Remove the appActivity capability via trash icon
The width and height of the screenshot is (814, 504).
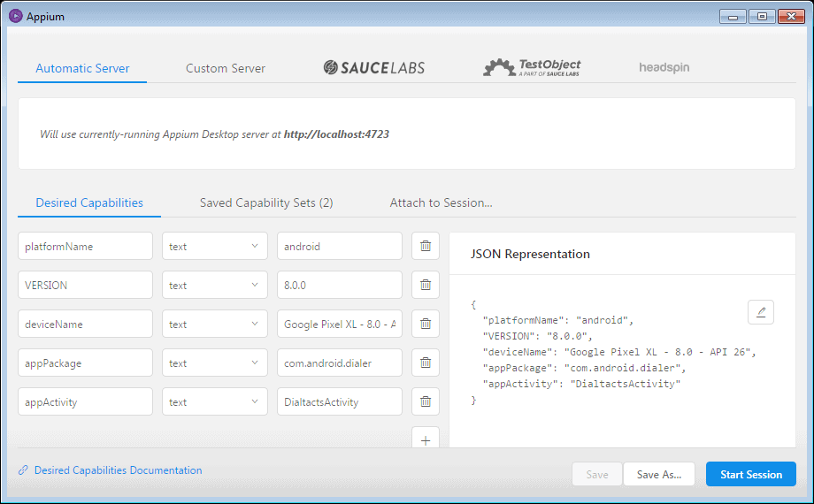tap(426, 401)
